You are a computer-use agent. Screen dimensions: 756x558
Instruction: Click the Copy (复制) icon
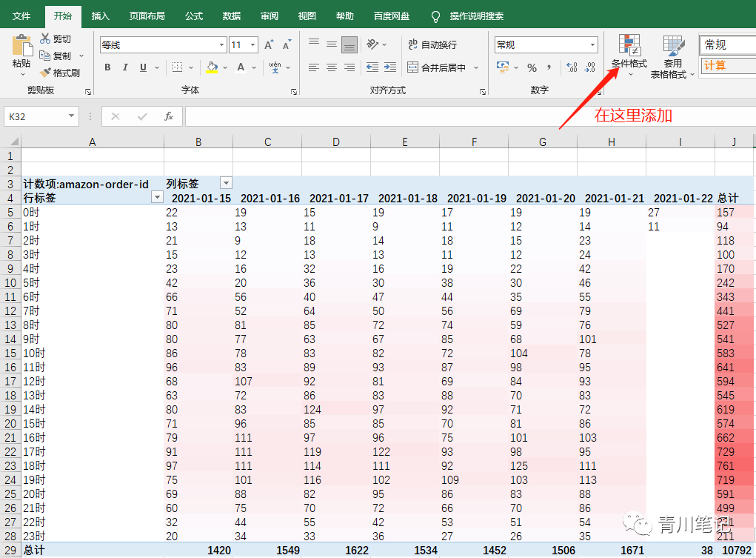coord(45,56)
